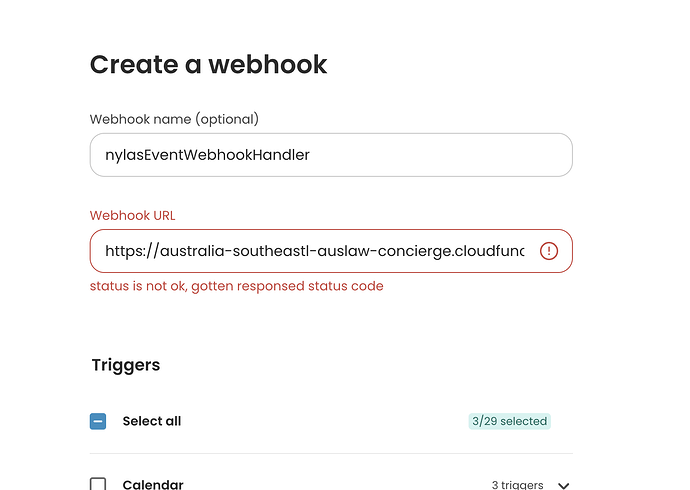This screenshot has height=490, width=690.
Task: Expand the Calendar triggers chevron
Action: tap(563, 486)
